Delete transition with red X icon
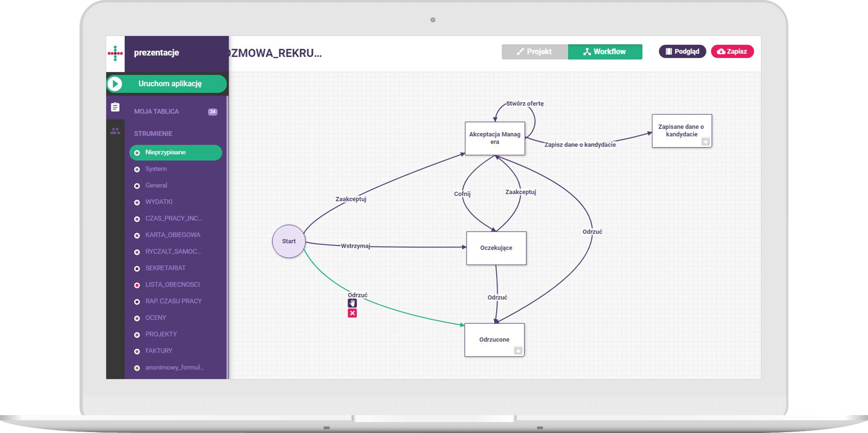This screenshot has height=433, width=868. pos(352,313)
